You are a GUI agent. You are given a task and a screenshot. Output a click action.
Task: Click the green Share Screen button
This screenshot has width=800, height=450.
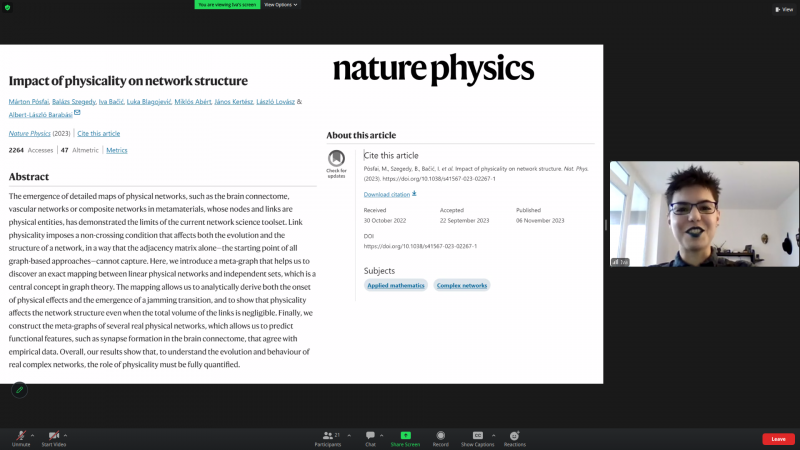[405, 438]
